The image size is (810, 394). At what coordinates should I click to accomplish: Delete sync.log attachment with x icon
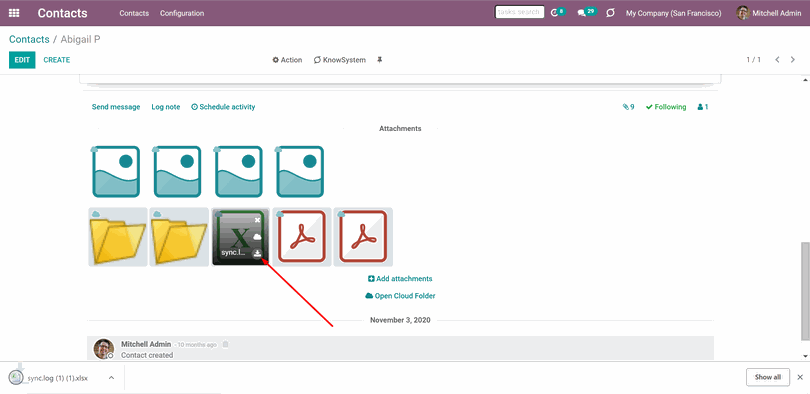[257, 219]
